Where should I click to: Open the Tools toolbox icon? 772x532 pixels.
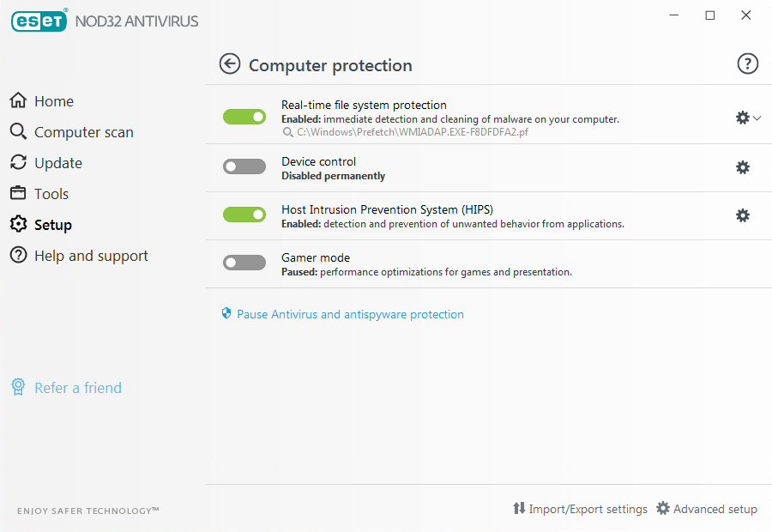click(x=17, y=193)
